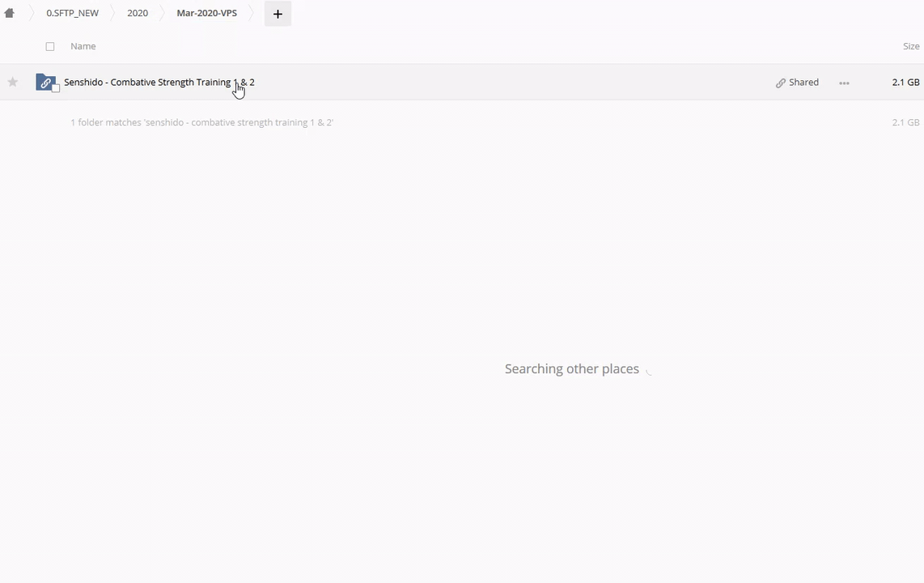Click the 'Searching other places' message
This screenshot has height=583, width=924.
(571, 369)
